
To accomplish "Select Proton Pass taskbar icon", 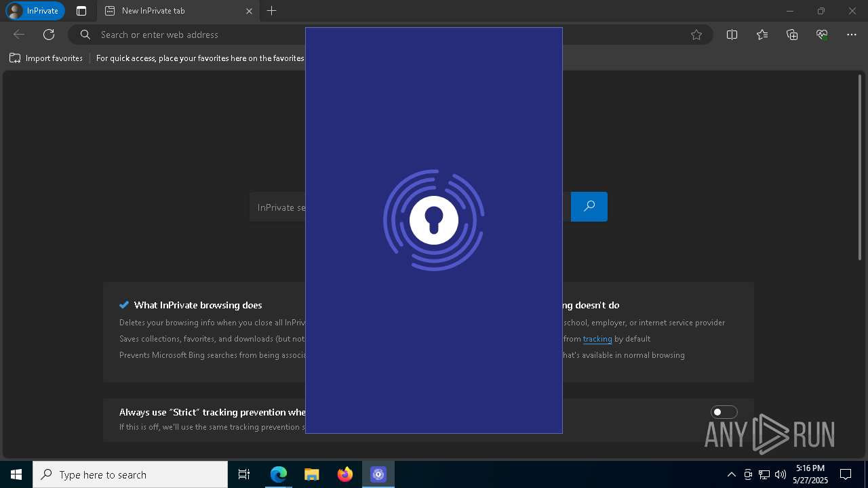I will (378, 474).
